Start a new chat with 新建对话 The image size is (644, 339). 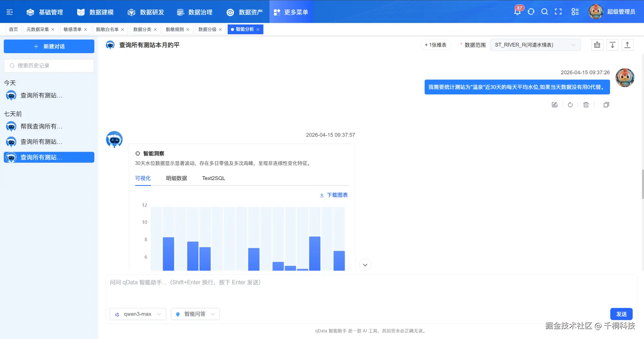tap(49, 46)
